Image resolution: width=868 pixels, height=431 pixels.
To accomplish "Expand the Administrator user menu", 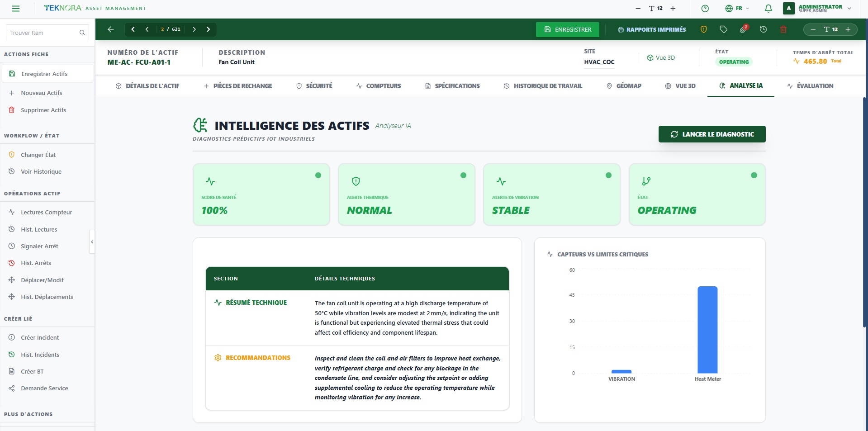I will pos(818,9).
